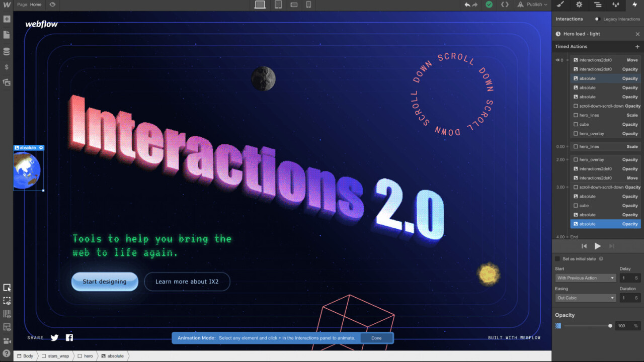Select hero in breadcrumb bar
Screen dimensions: 644x362
(x=86, y=356)
